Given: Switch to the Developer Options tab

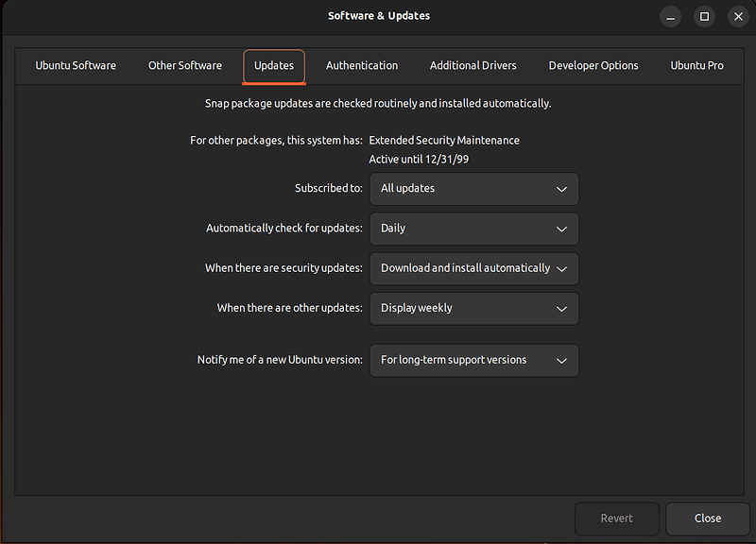Looking at the screenshot, I should tap(593, 65).
